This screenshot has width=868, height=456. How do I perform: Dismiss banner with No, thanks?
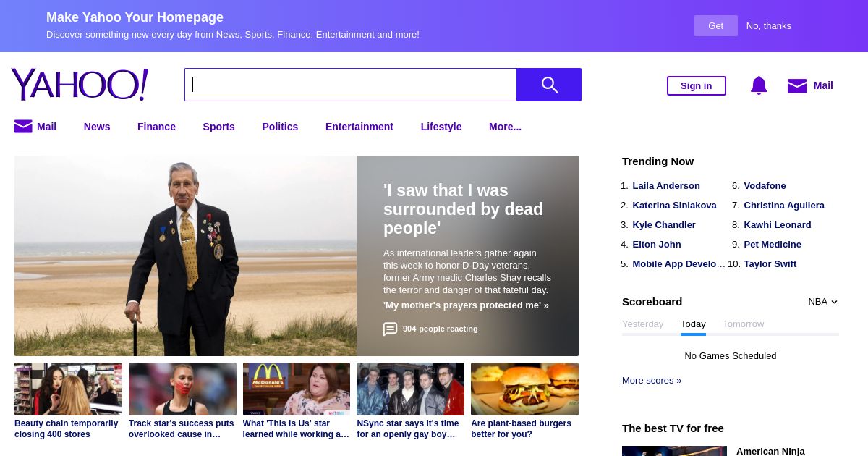(x=768, y=26)
